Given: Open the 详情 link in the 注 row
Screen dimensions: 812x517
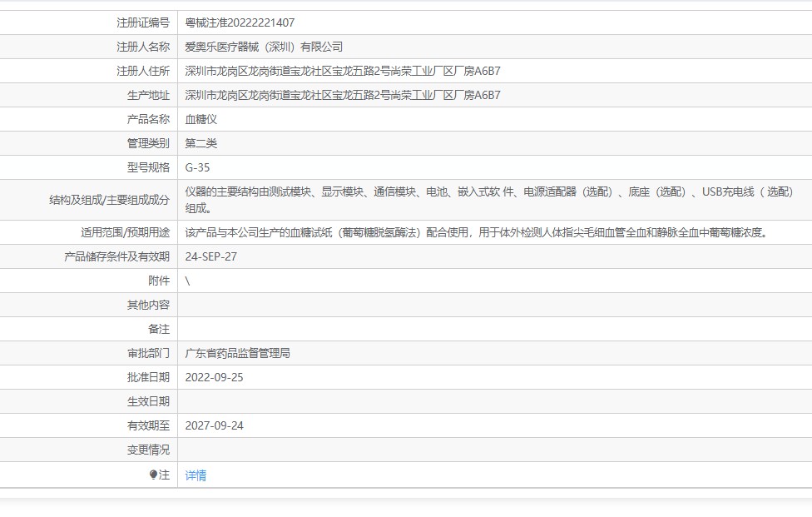Looking at the screenshot, I should tap(196, 475).
